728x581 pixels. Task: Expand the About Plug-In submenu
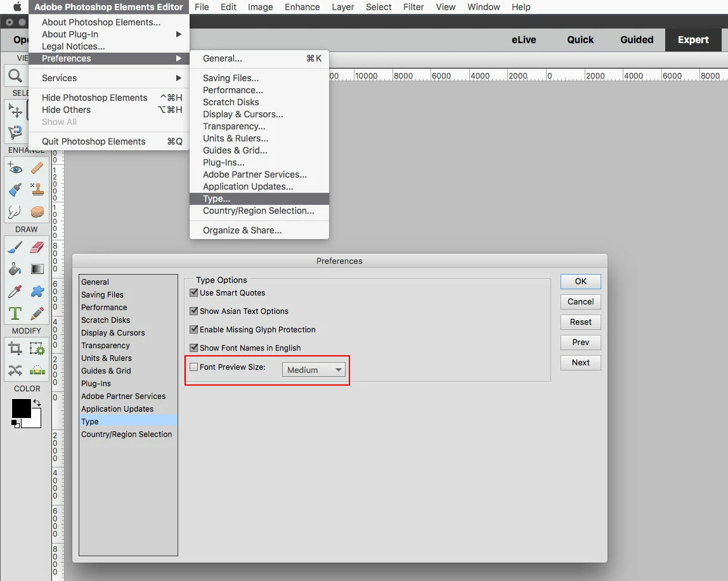coord(109,34)
